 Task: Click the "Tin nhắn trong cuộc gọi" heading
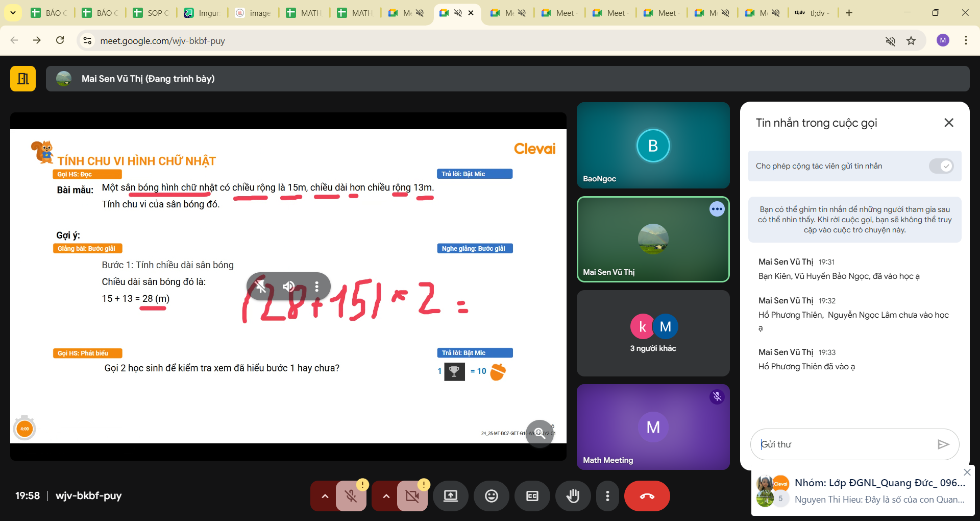[x=817, y=123]
